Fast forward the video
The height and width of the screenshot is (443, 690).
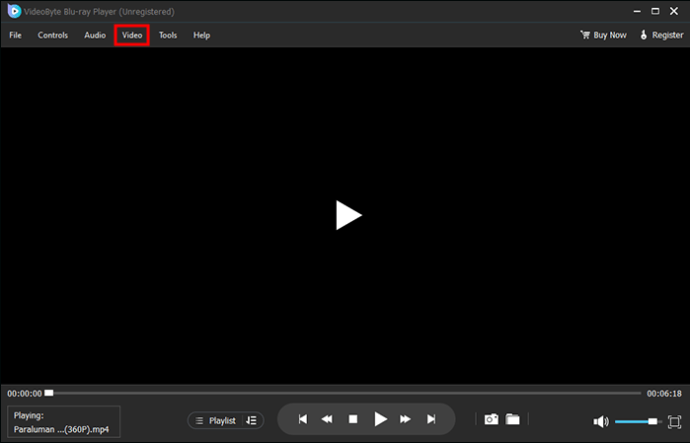click(x=405, y=419)
